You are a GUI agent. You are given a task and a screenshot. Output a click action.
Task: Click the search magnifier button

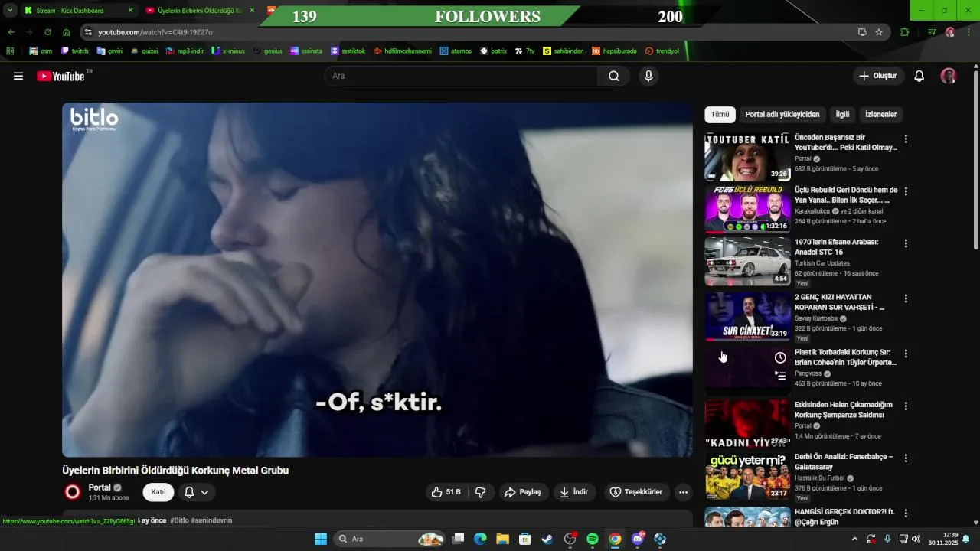[614, 76]
